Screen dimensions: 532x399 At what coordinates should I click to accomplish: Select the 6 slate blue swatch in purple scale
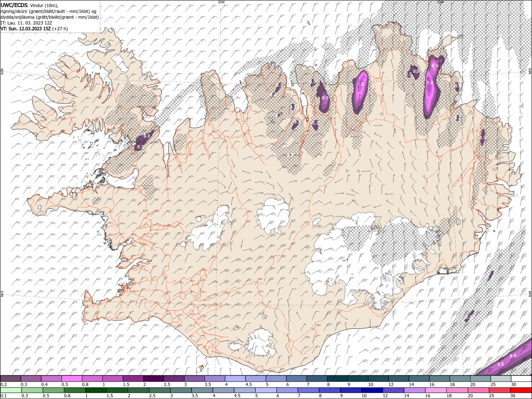[297, 379]
